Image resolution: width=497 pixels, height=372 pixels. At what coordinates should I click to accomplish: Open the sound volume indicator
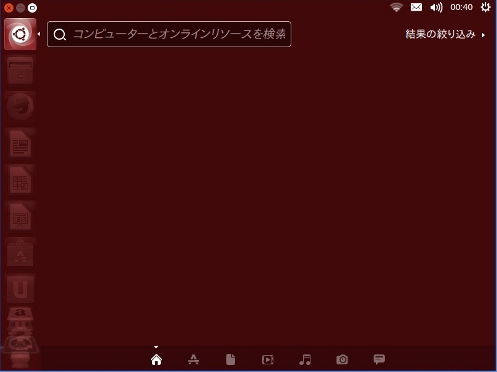point(436,7)
